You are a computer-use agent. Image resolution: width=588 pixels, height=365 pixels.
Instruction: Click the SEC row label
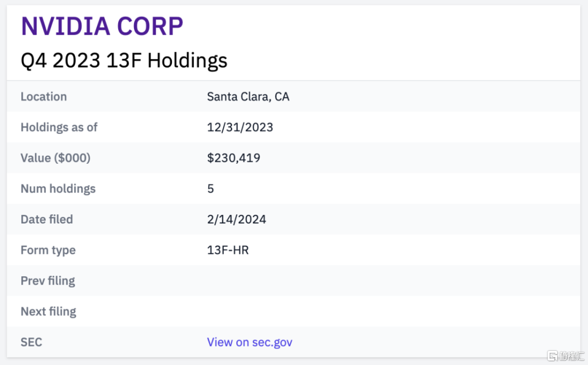(x=31, y=342)
